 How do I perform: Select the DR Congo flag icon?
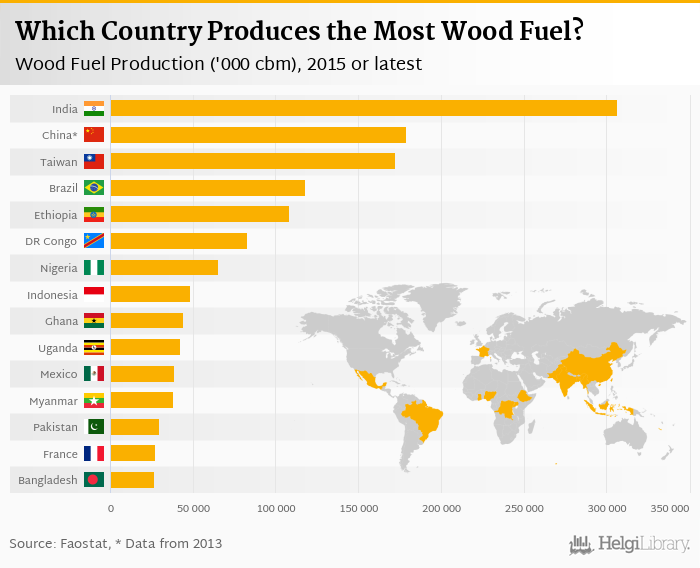click(94, 241)
